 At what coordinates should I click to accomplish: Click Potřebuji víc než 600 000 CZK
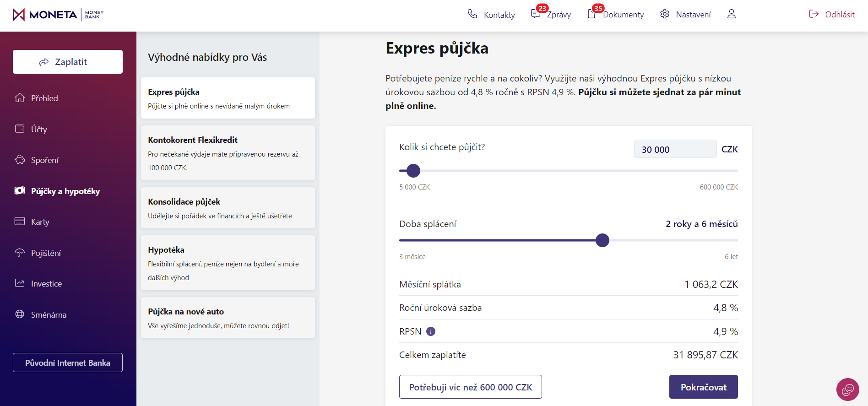(x=470, y=387)
